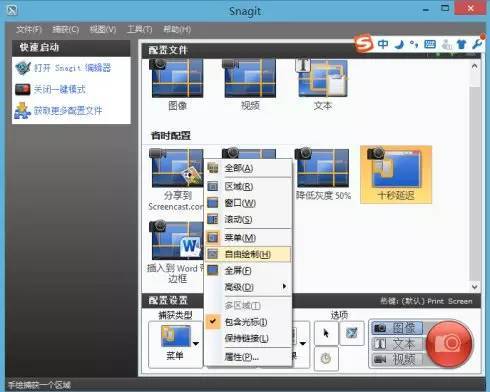Click the Snagit Editor quick launch icon
The height and width of the screenshot is (392, 490).
23,68
